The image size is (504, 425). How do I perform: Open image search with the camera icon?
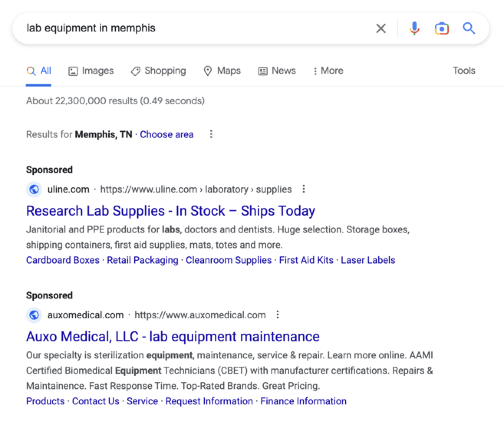441,28
